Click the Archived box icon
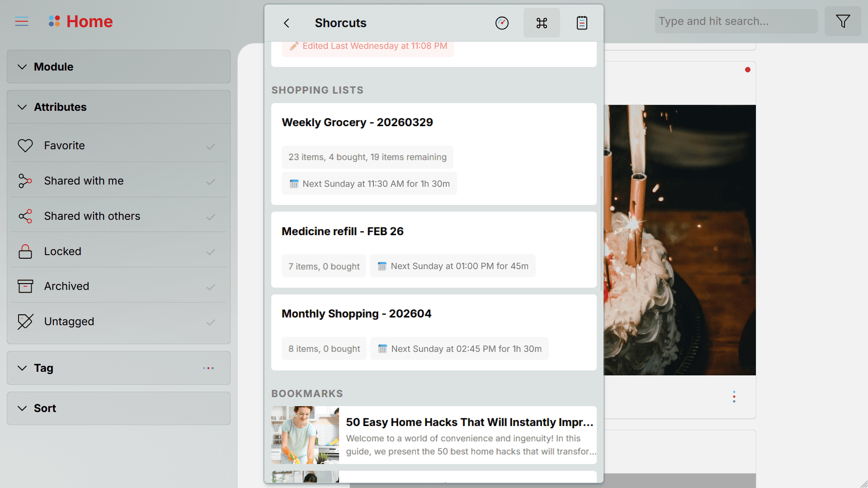This screenshot has width=868, height=488. [x=25, y=286]
